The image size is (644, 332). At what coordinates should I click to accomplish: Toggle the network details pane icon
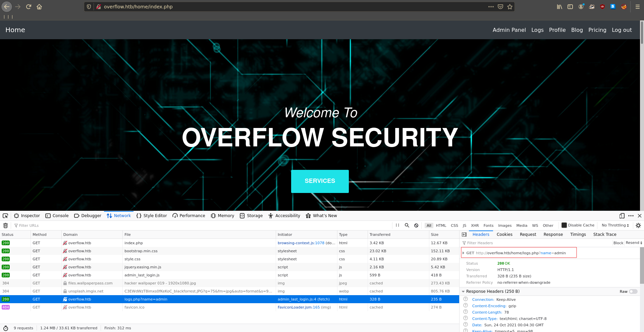pos(464,235)
